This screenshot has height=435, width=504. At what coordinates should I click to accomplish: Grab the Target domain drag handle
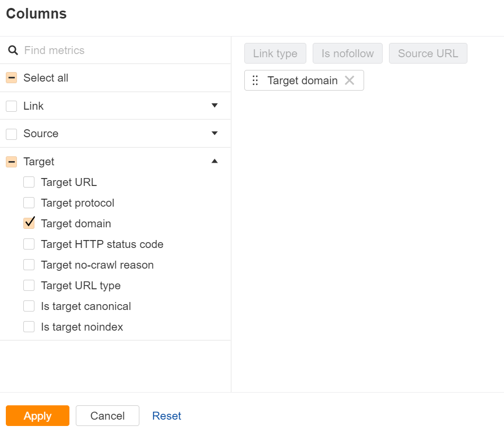255,81
